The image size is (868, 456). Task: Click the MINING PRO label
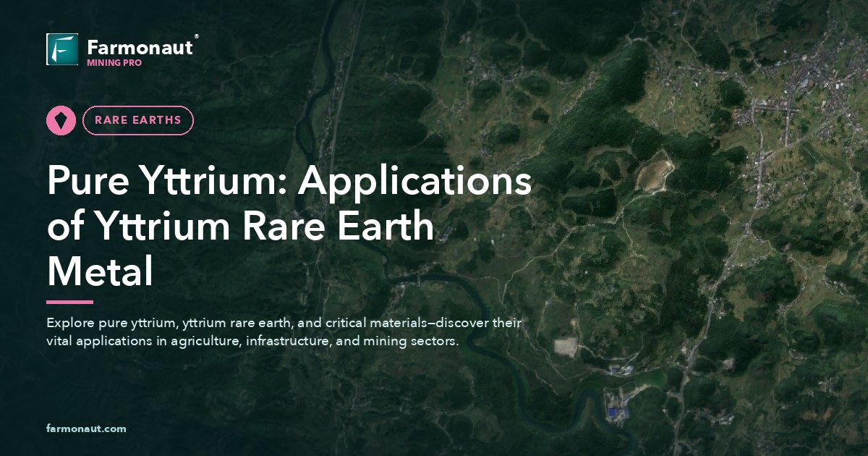(114, 63)
